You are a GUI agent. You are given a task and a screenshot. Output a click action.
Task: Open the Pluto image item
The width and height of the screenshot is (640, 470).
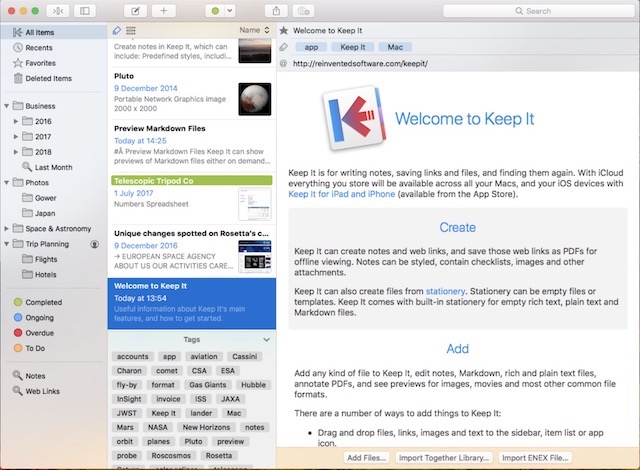[192, 93]
